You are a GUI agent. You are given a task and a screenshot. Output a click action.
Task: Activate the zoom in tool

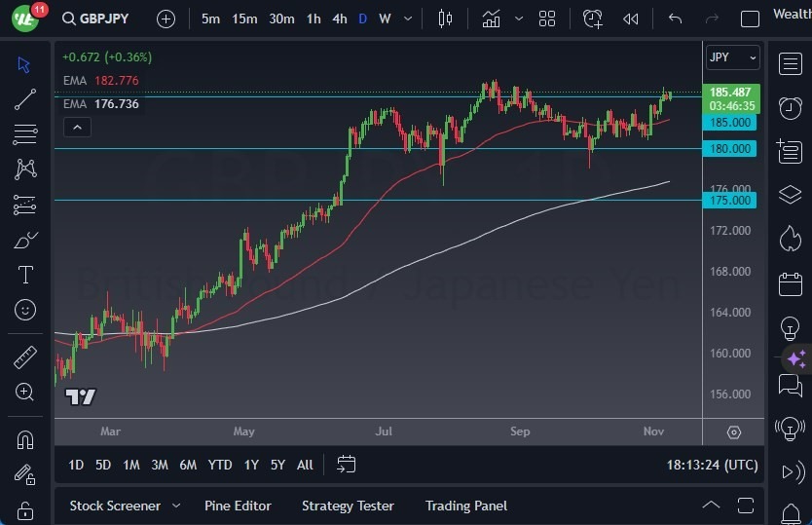tap(24, 392)
